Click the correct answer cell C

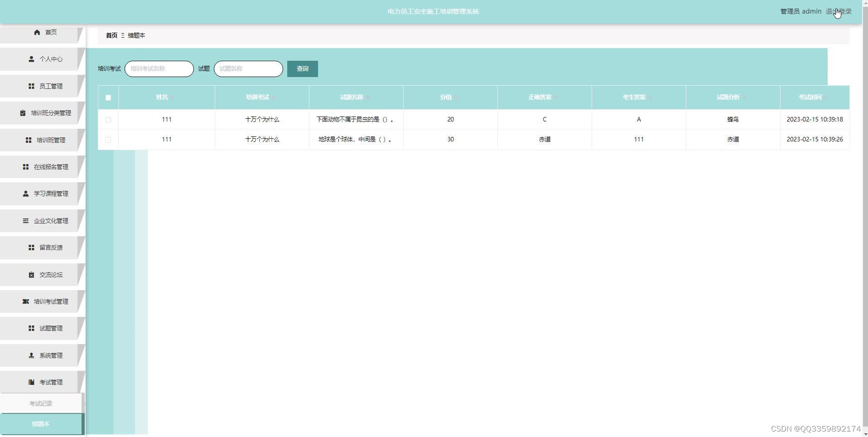545,120
